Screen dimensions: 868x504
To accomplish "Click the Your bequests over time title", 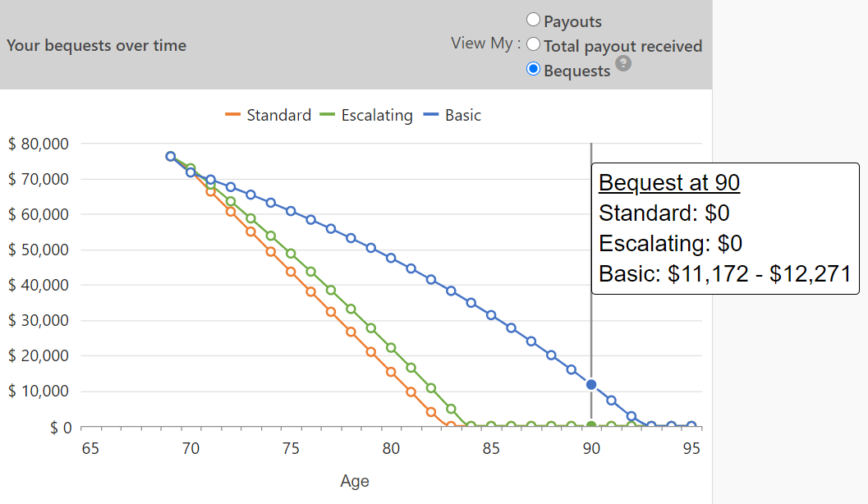I will [x=96, y=46].
